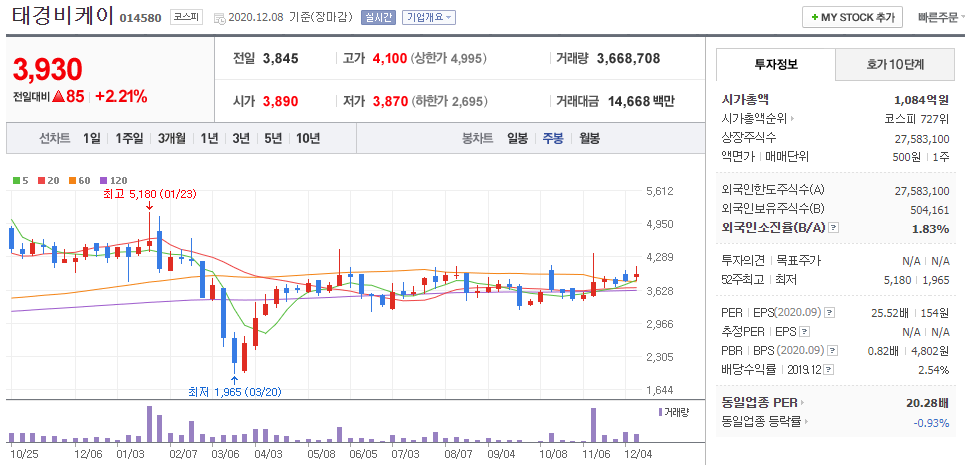Select the 10년 line chart

click(x=308, y=138)
